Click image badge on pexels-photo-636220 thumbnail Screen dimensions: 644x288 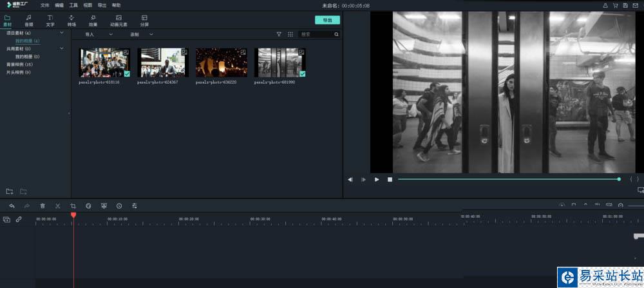(243, 52)
